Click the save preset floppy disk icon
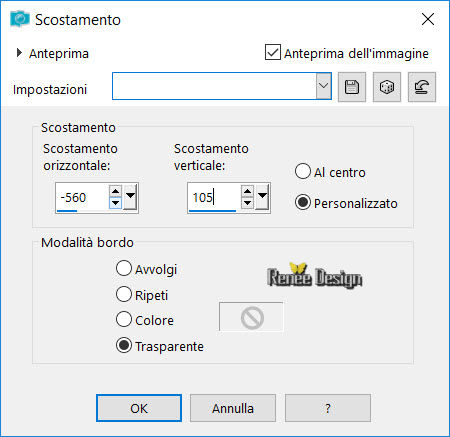Image resolution: width=450 pixels, height=437 pixels. (352, 87)
